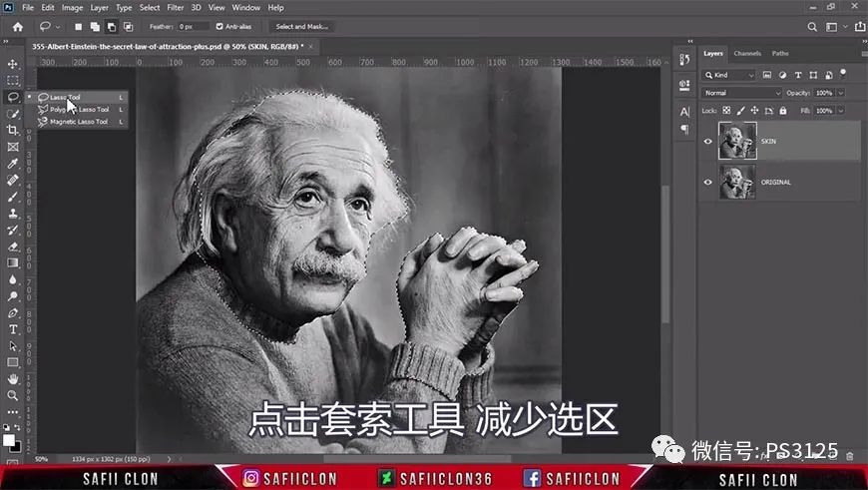This screenshot has width=868, height=490.
Task: Filter layers by pixel layers icon
Action: coord(767,75)
